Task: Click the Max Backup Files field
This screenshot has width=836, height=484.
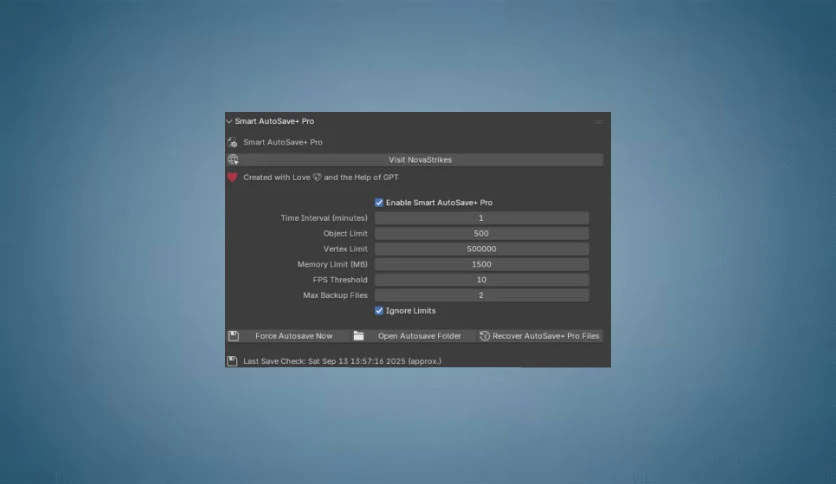Action: tap(481, 295)
